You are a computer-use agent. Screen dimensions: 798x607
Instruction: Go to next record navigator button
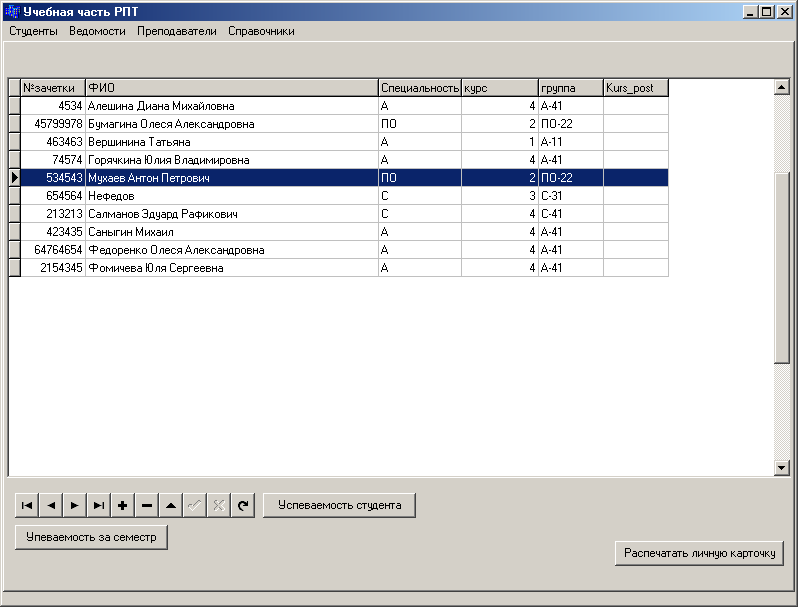pyautogui.click(x=75, y=505)
